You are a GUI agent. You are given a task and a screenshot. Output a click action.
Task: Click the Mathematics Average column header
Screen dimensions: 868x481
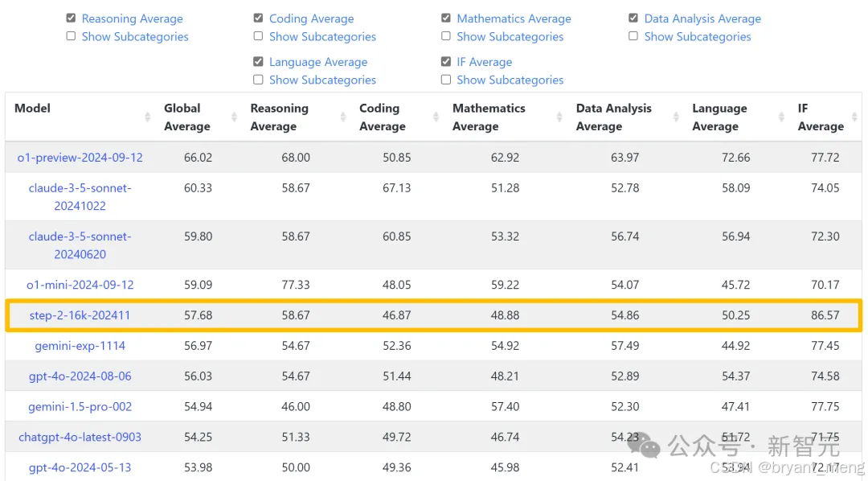489,117
